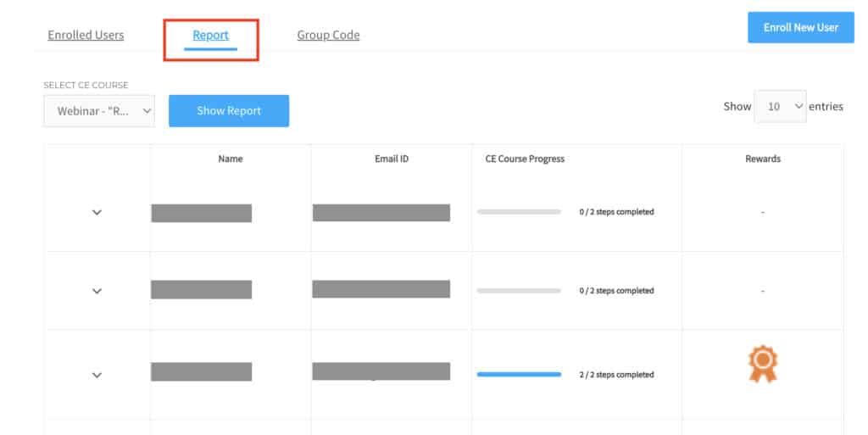Open the Show entries count dropdown
868x435 pixels.
[x=780, y=106]
